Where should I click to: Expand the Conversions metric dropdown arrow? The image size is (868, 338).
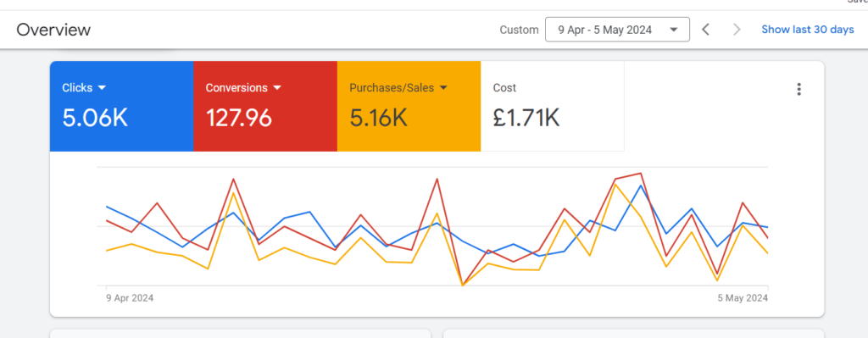[x=277, y=87]
